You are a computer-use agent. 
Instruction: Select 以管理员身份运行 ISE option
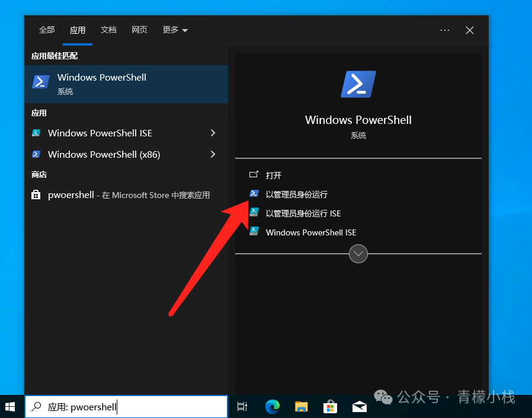pyautogui.click(x=303, y=213)
